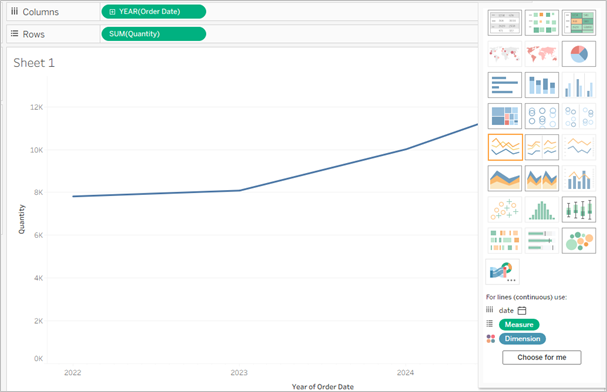
Task: Choose the pie chart icon
Action: pos(579,54)
